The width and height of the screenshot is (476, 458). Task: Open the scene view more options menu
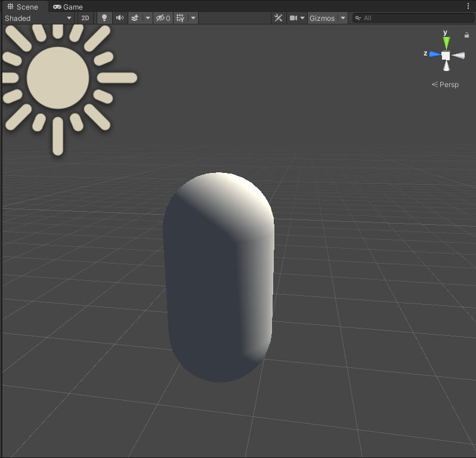click(468, 7)
